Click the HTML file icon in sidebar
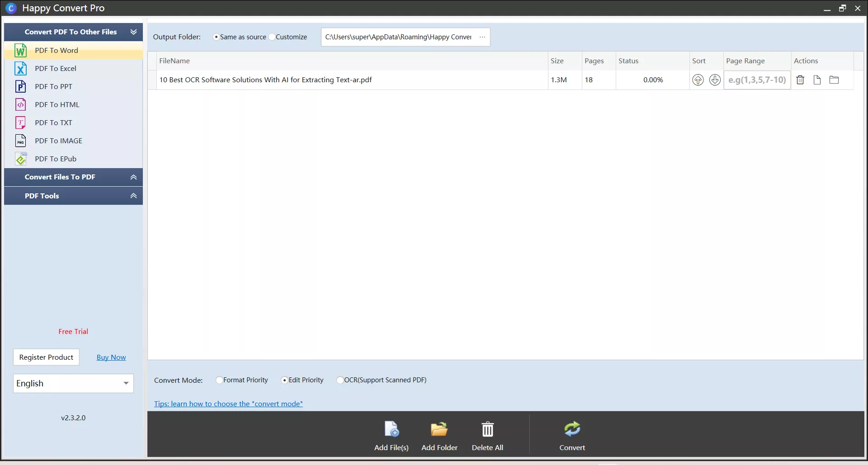The width and height of the screenshot is (868, 465). [20, 104]
